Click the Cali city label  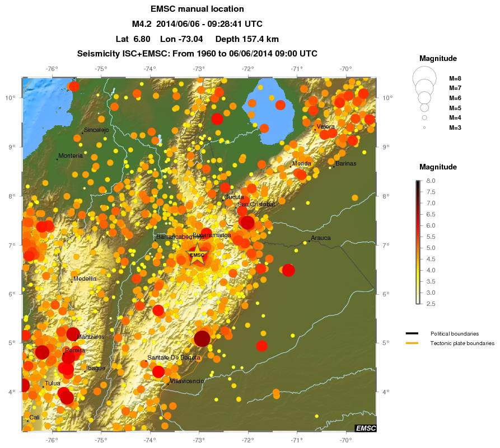[35, 417]
